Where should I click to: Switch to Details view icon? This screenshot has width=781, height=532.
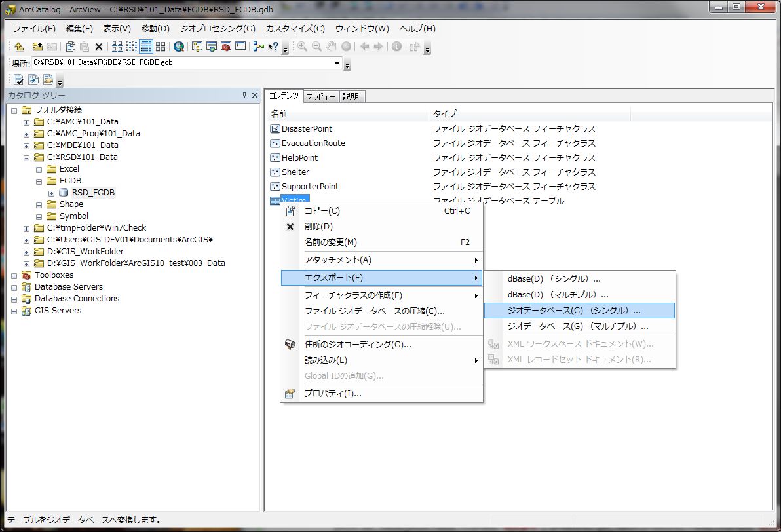(x=146, y=47)
